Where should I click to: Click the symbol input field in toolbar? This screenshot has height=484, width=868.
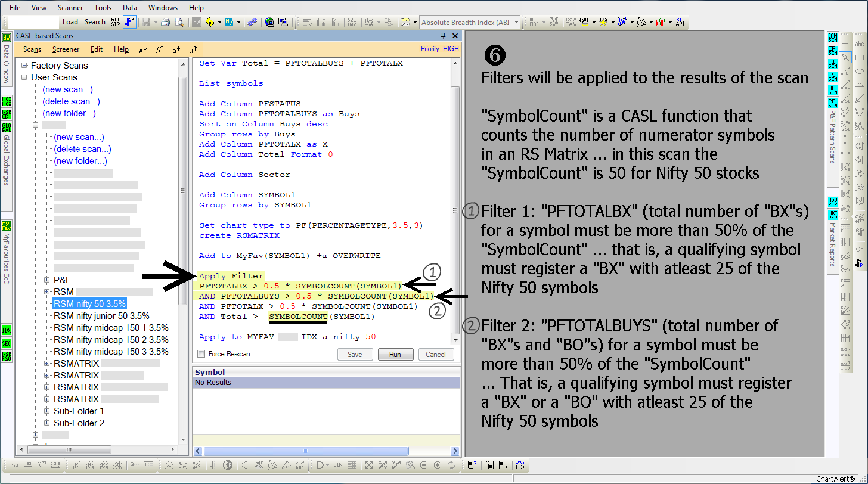(x=33, y=22)
